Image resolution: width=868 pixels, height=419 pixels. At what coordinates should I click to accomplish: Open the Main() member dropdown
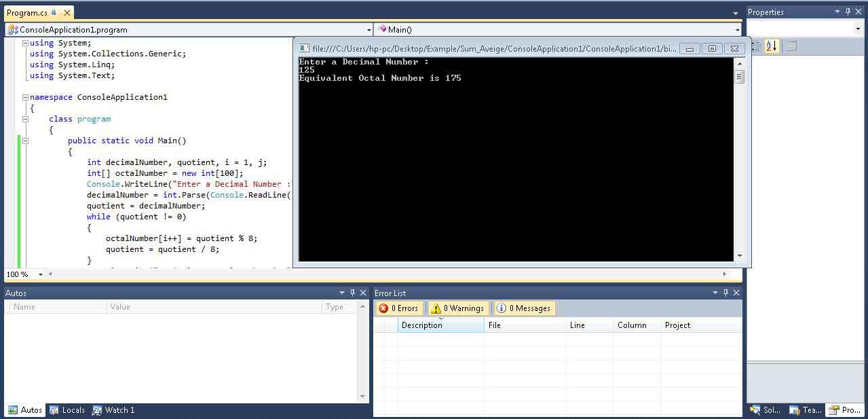[x=737, y=30]
